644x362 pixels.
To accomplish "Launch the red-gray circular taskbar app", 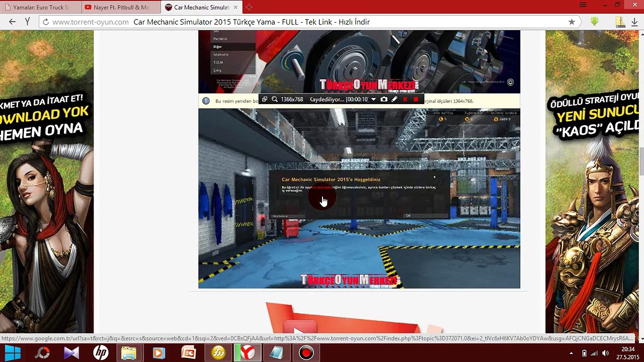I will pos(43,353).
